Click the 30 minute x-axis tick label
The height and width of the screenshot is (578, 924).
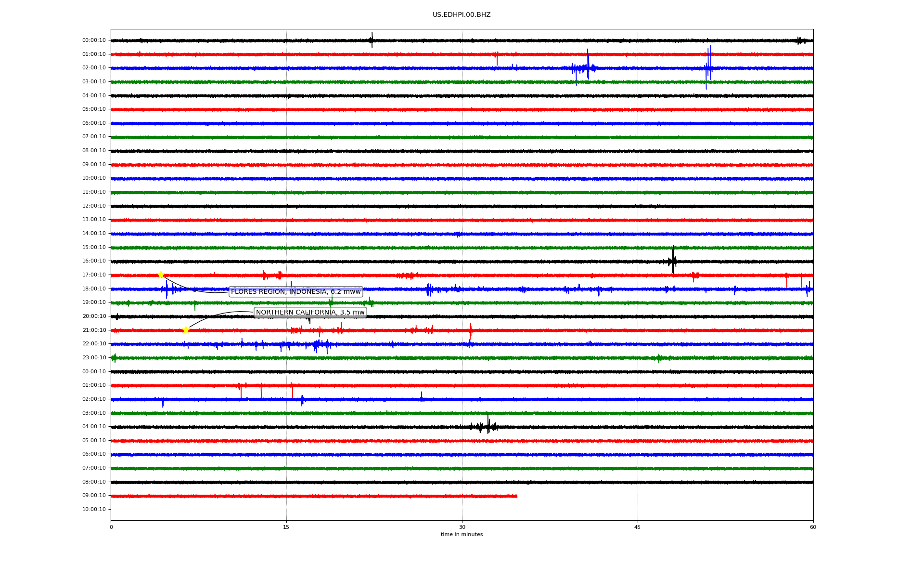pyautogui.click(x=462, y=527)
